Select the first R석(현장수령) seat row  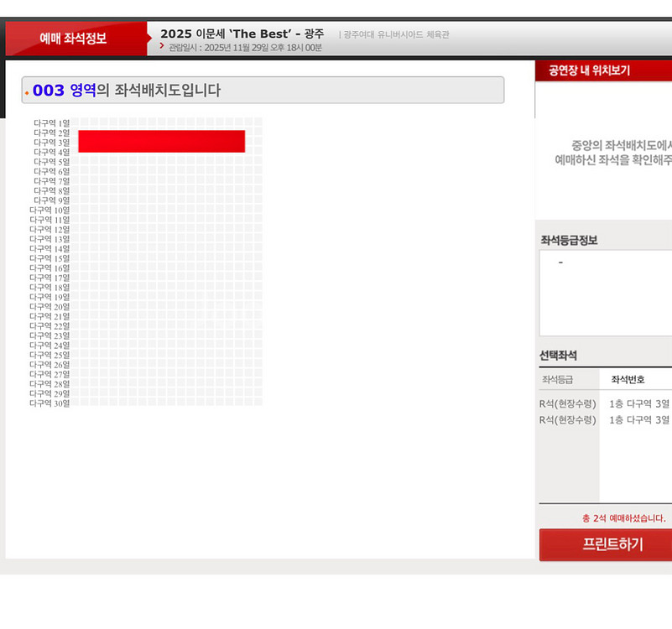pos(604,403)
